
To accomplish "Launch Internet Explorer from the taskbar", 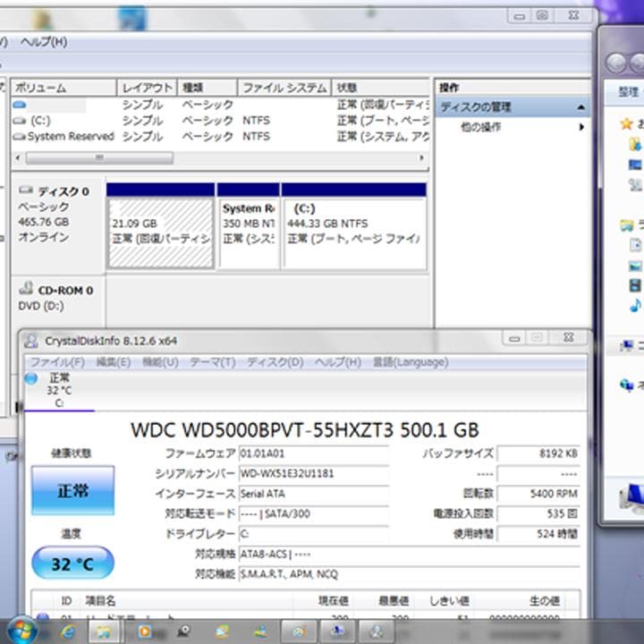I will [67, 631].
